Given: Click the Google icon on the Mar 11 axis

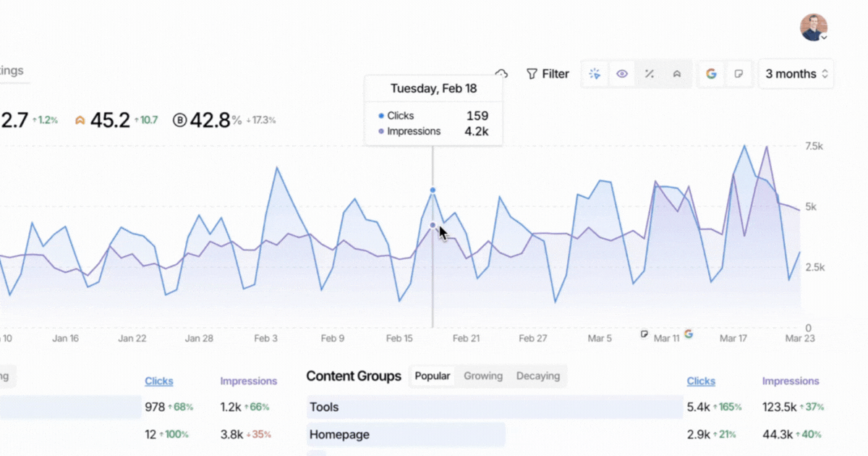Looking at the screenshot, I should click(688, 334).
